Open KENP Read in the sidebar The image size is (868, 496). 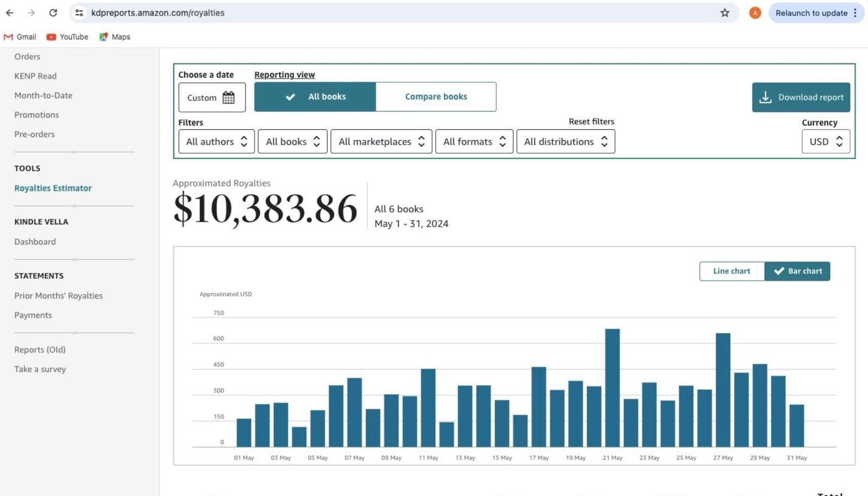pos(35,76)
